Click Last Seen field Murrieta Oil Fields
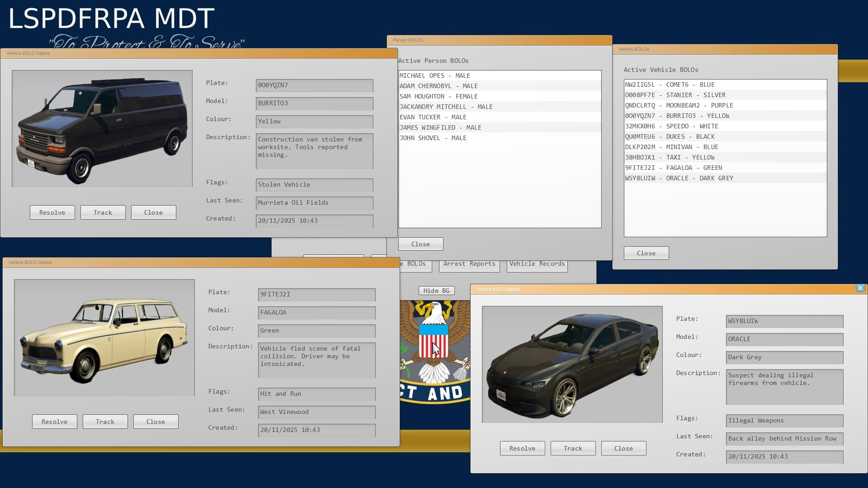 [314, 202]
